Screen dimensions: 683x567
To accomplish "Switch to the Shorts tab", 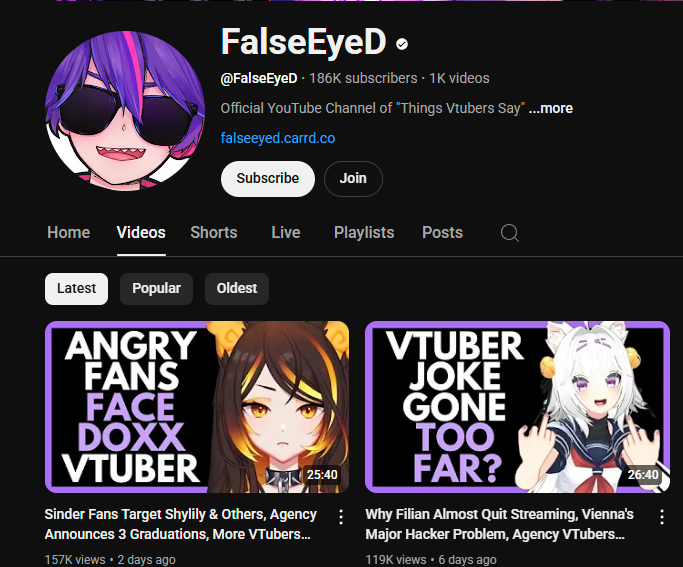I will click(x=214, y=233).
